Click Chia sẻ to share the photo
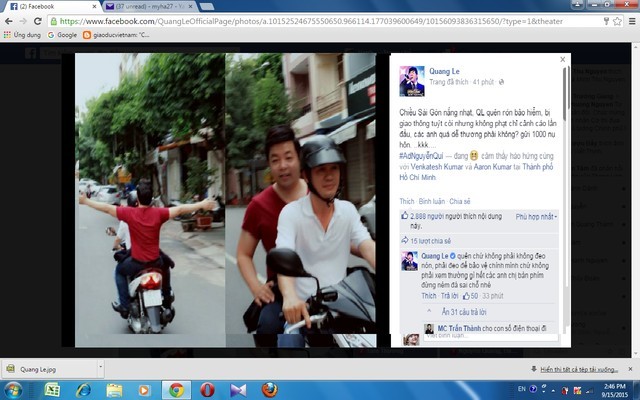Image resolution: width=640 pixels, height=400 pixels. [460, 201]
